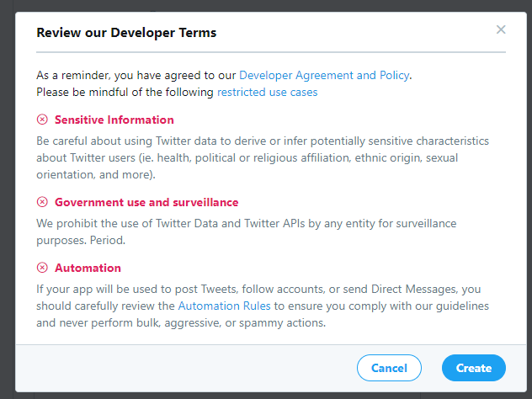Viewport: 532px width, 399px height.
Task: Close the Developer Terms dialog with X
Action: (501, 30)
